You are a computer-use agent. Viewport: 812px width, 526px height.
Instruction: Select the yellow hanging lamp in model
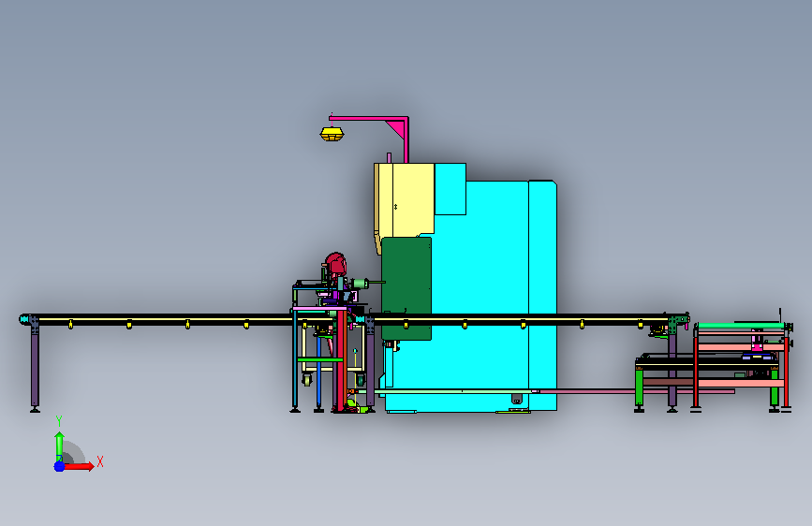pos(332,134)
